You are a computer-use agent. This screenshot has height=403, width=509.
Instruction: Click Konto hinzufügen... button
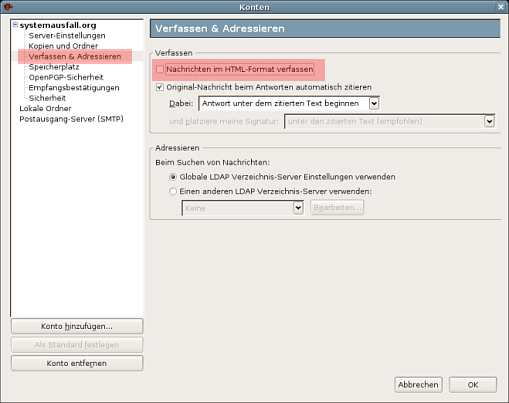(x=77, y=326)
